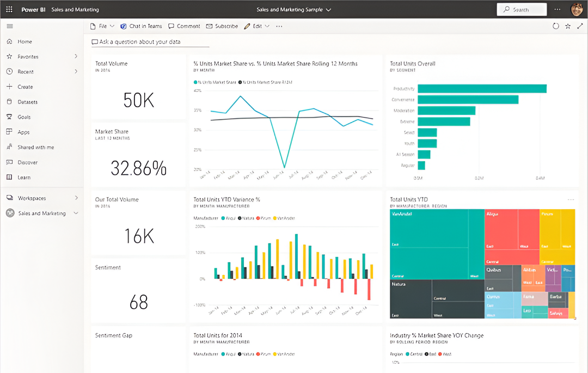Click Sales and Marketing header breadcrumb
588x373 pixels.
point(75,9)
